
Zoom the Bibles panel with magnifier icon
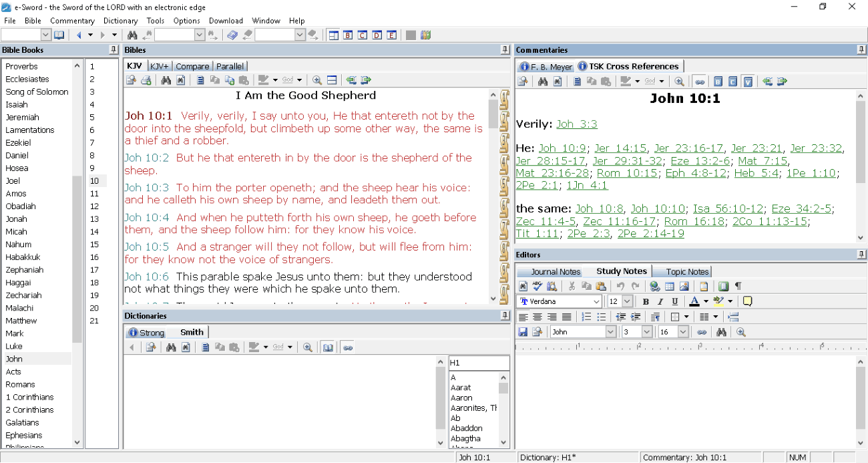[x=317, y=80]
